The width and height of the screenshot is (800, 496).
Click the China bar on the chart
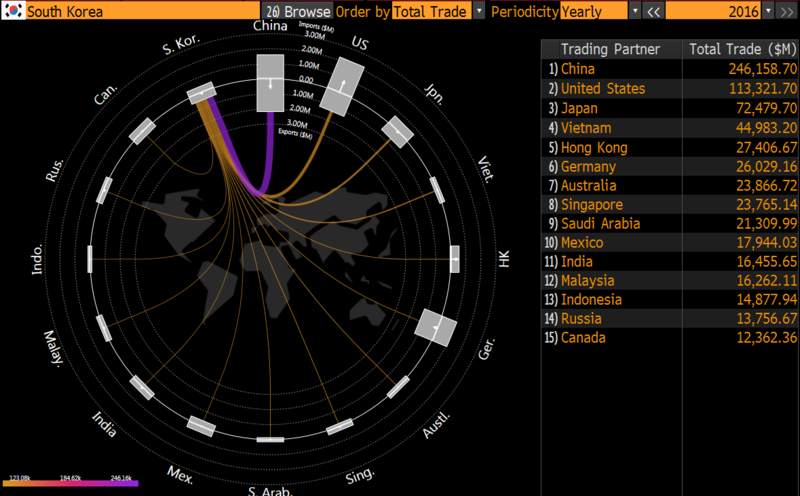pos(270,83)
